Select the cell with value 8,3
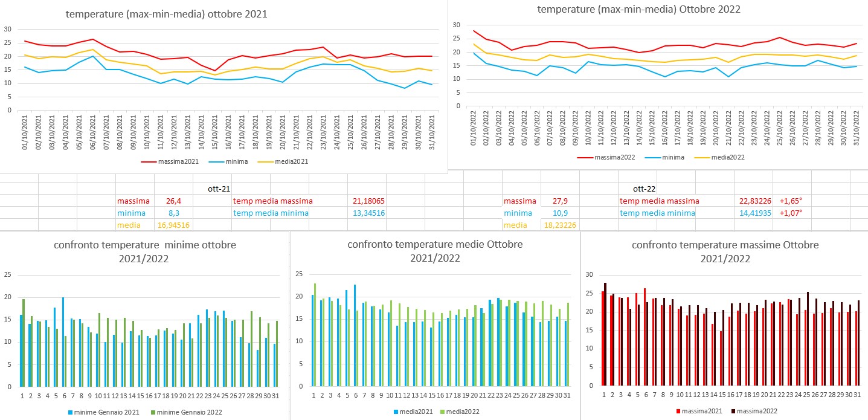Image resolution: width=868 pixels, height=420 pixels. pos(173,213)
